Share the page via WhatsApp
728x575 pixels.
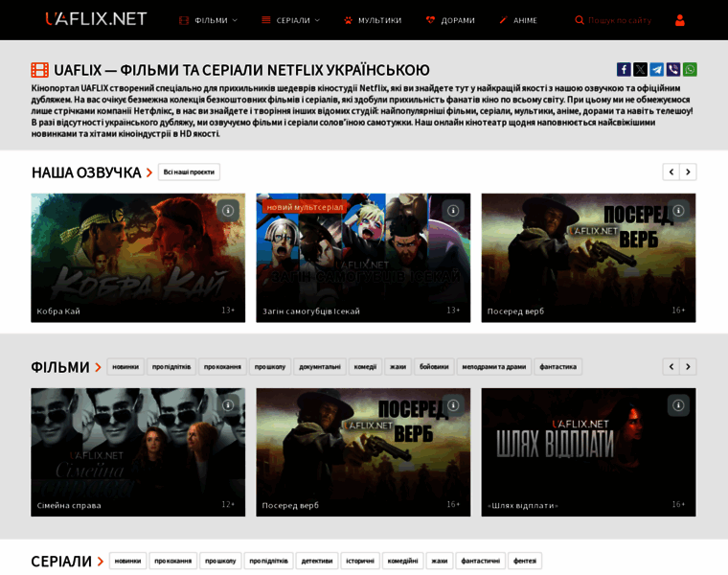click(x=690, y=70)
